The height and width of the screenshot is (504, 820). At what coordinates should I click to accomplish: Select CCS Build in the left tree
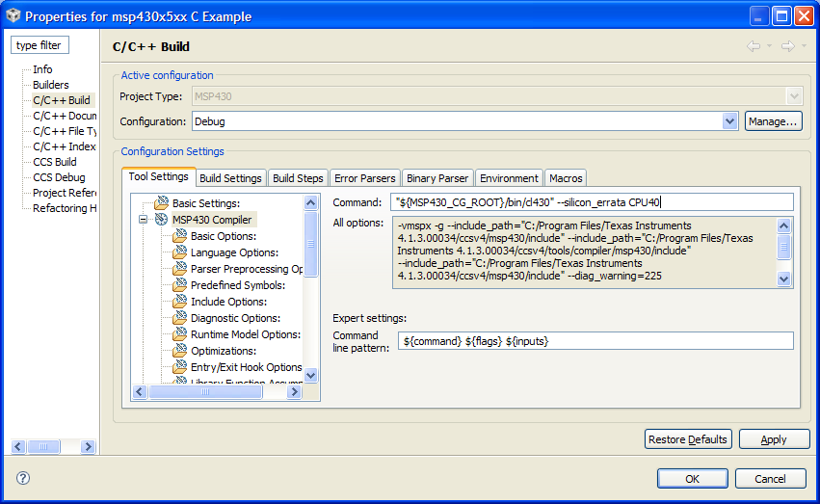click(55, 162)
